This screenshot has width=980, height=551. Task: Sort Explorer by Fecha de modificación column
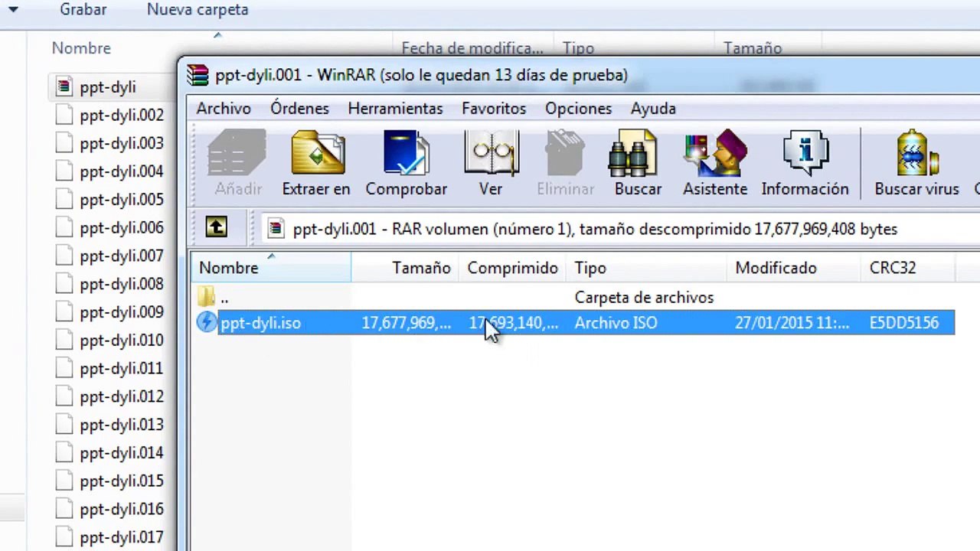click(473, 48)
